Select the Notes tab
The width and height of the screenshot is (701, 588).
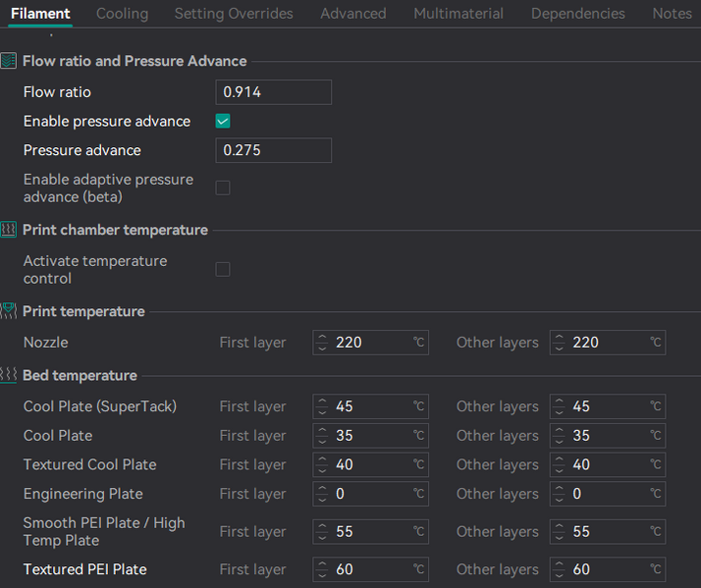[672, 14]
